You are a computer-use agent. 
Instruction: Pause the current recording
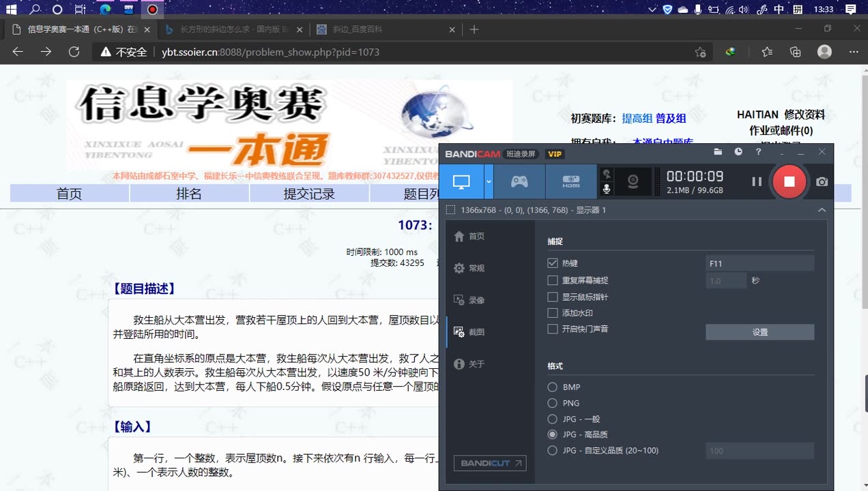point(758,181)
